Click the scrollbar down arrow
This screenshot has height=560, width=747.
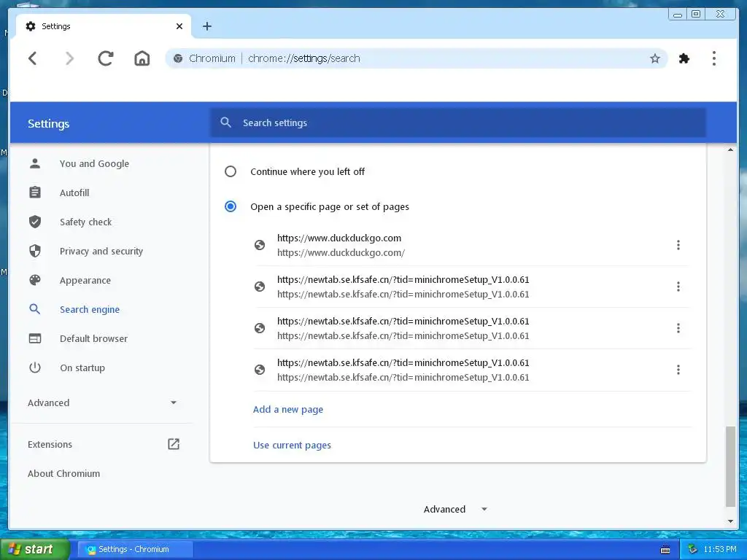pos(730,521)
